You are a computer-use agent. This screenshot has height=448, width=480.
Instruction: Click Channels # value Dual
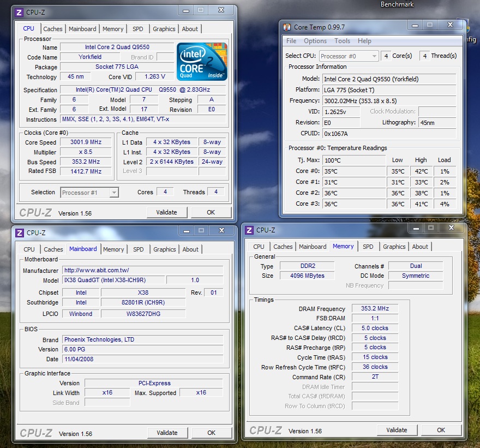[416, 266]
